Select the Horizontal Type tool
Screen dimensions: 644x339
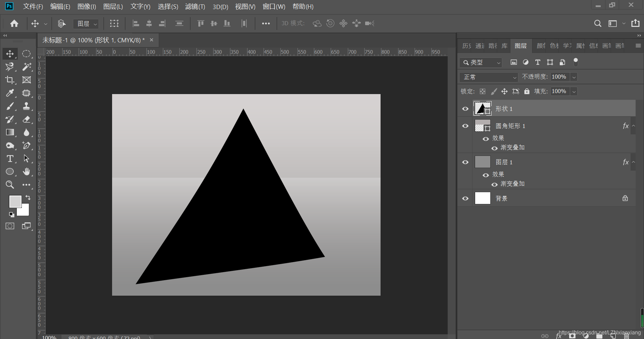tap(10, 159)
